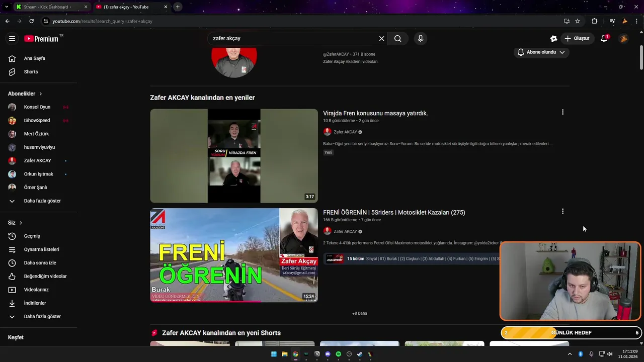Open the Premium perks star icon

click(x=553, y=39)
